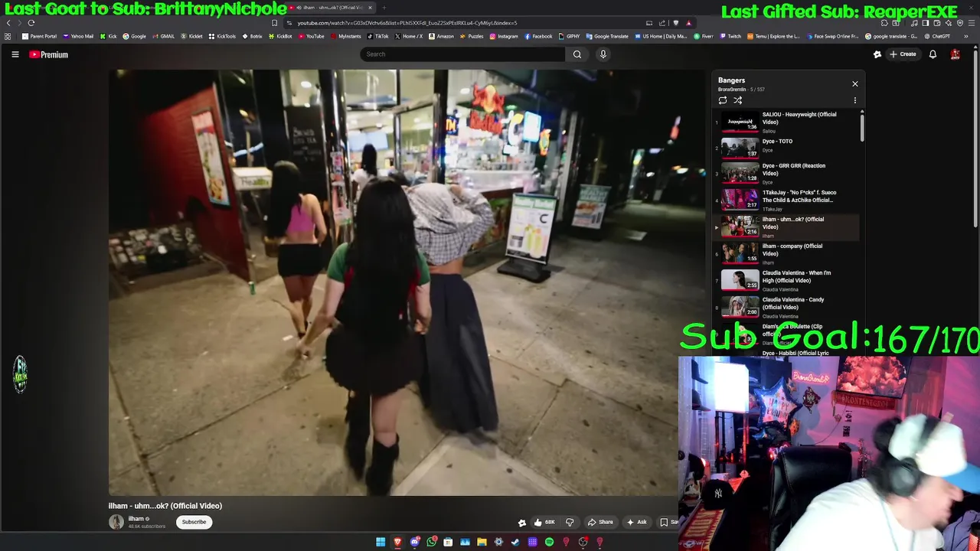
Task: Open Bangers playlist more options menu
Action: (x=855, y=100)
